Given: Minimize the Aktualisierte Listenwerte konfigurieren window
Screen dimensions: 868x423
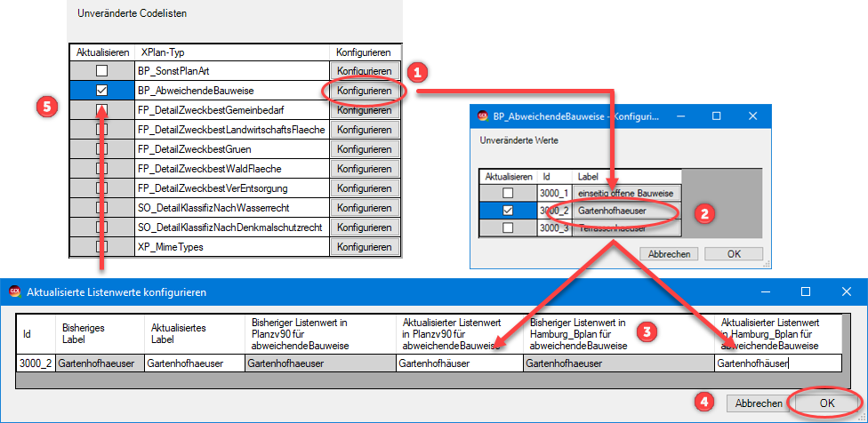Looking at the screenshot, I should click(765, 291).
